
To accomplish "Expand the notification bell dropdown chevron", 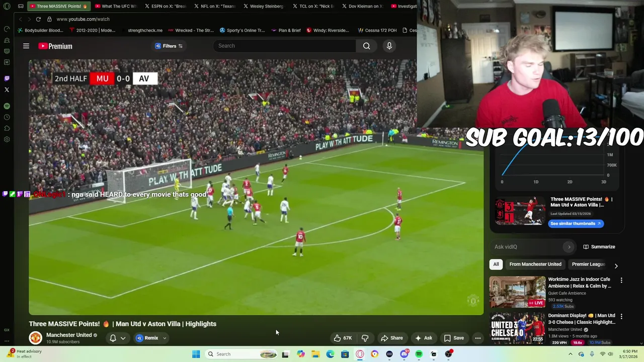I will pyautogui.click(x=123, y=338).
